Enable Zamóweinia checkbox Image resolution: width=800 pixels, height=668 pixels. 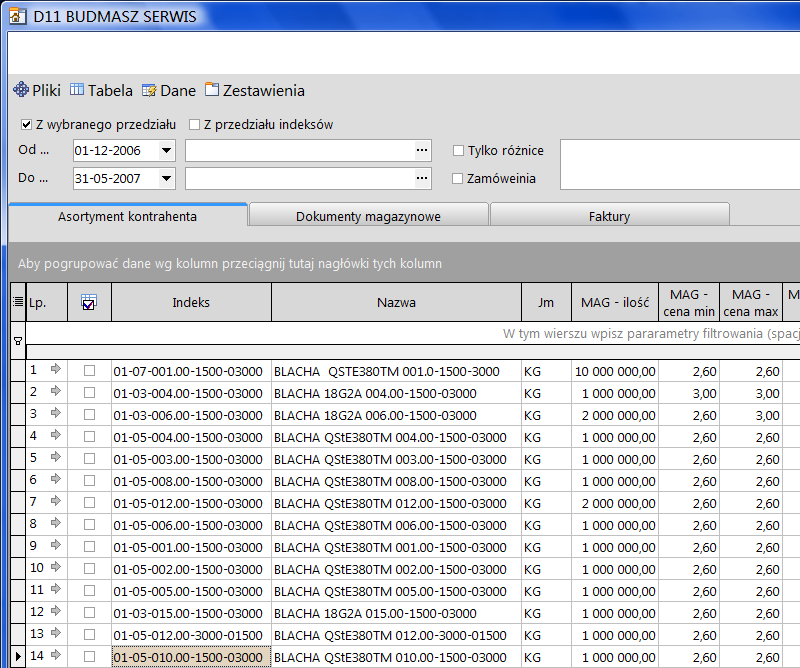click(x=458, y=179)
